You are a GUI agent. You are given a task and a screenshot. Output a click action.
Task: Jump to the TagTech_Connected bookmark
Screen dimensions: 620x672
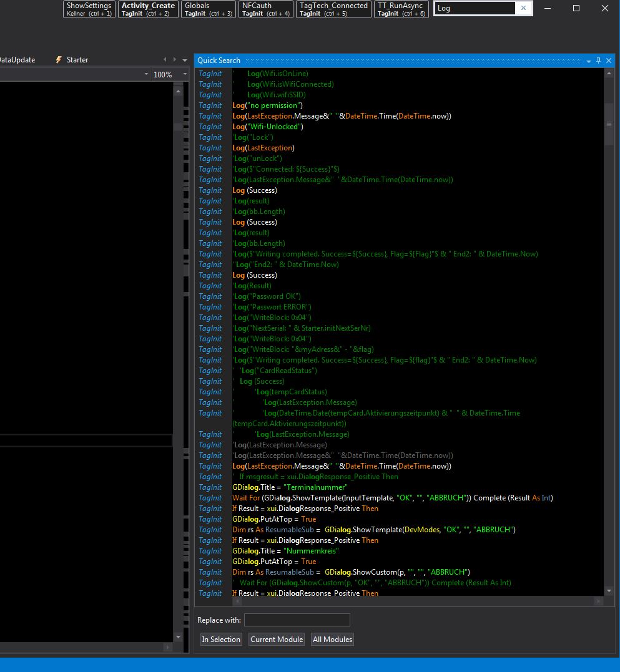(x=333, y=9)
